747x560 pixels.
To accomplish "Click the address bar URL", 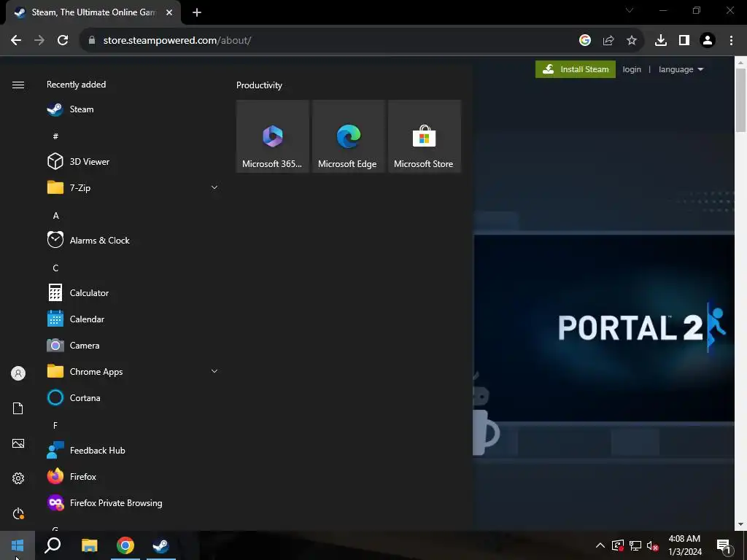I will [x=177, y=41].
